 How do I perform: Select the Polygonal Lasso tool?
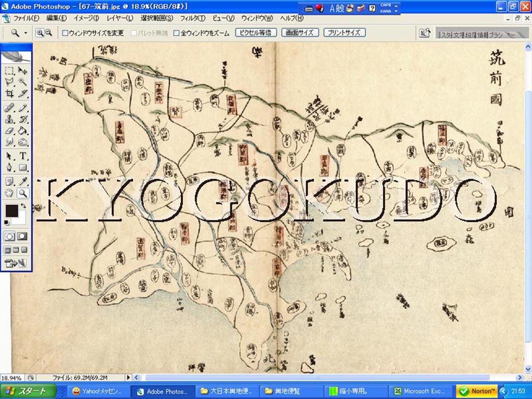pos(9,82)
